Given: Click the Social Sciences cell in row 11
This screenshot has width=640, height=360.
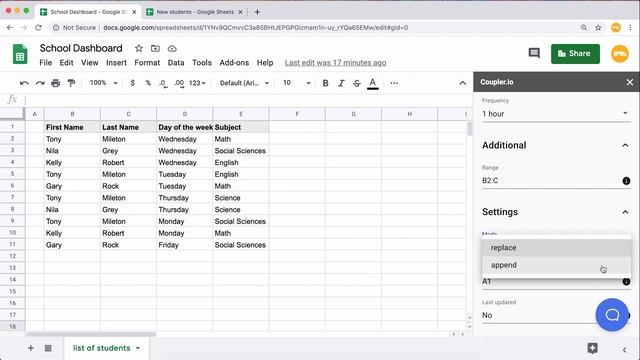Looking at the screenshot, I should point(241,245).
